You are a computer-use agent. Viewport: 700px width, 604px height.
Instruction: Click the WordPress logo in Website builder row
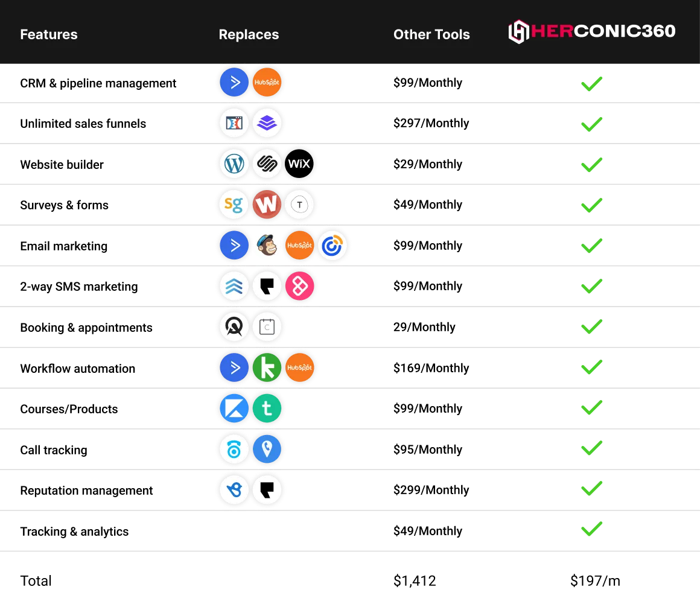point(234,164)
